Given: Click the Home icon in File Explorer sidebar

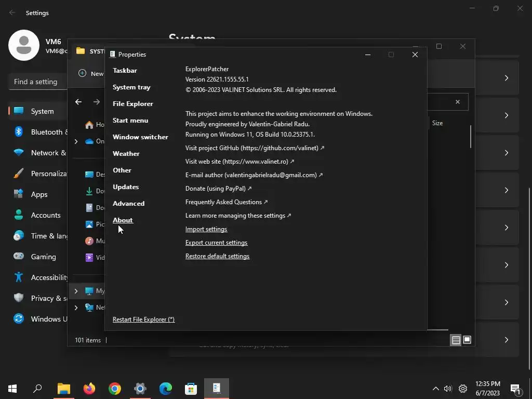Looking at the screenshot, I should [x=89, y=125].
